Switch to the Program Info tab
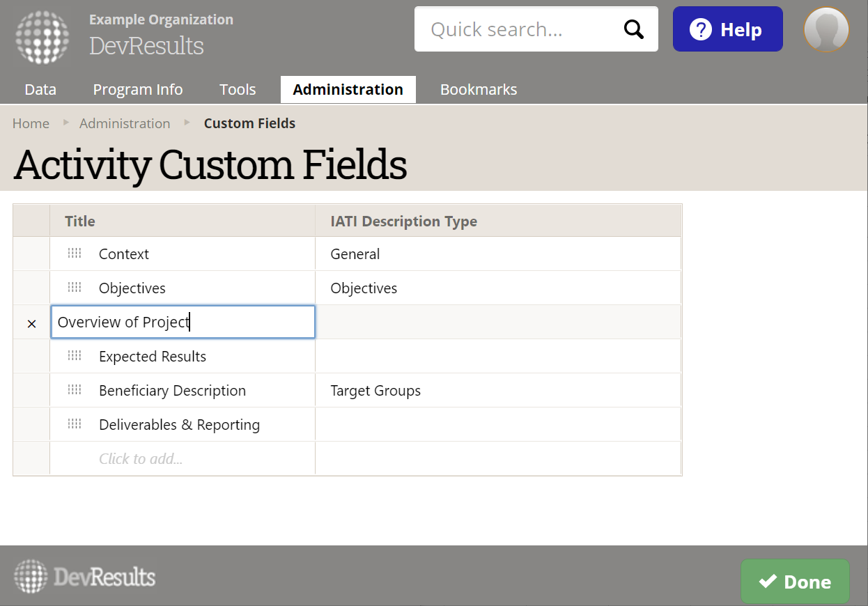Image resolution: width=868 pixels, height=606 pixels. tap(138, 90)
